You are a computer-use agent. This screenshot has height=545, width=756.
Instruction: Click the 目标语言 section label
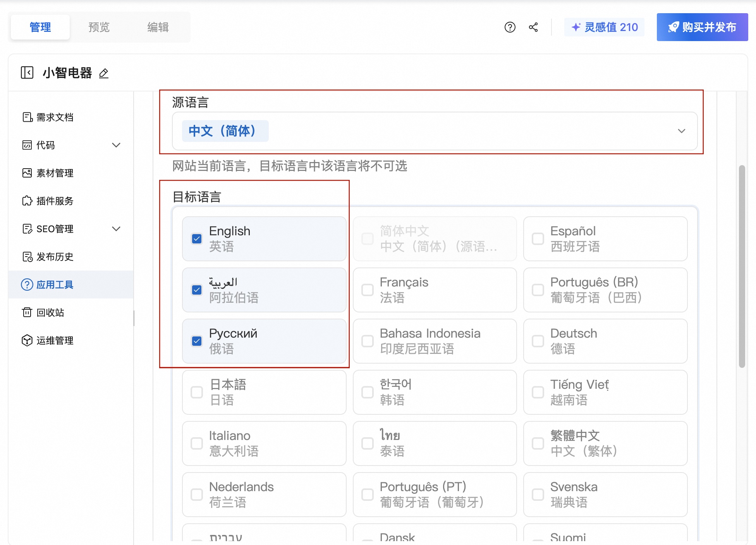click(x=197, y=197)
